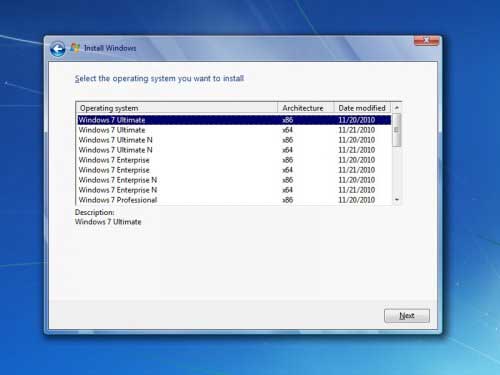Sort by Architecture column header
Viewport: 500px width, 375px height.
306,108
